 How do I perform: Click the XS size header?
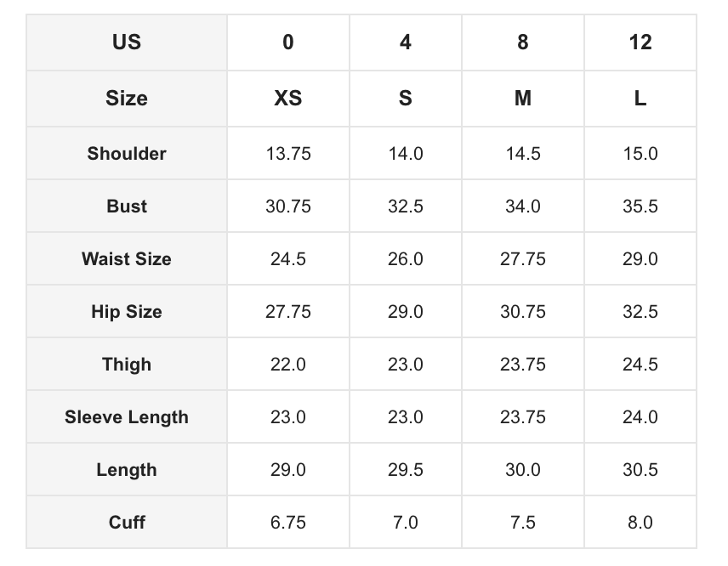pos(288,99)
